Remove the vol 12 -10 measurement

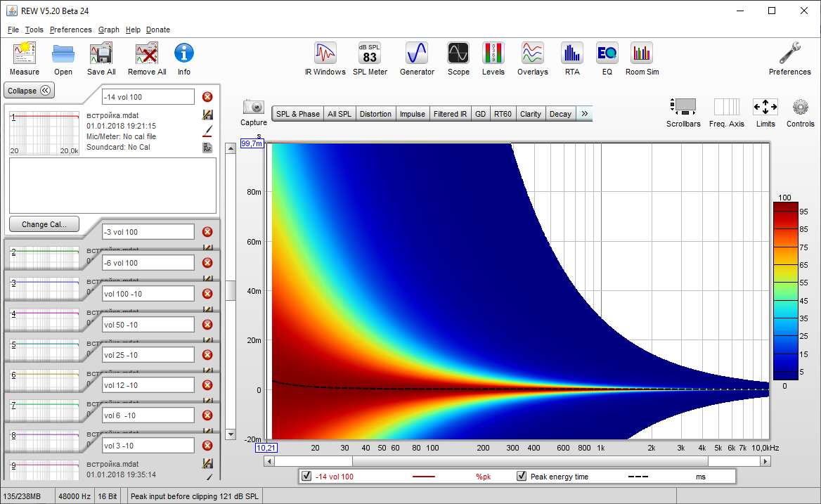(207, 385)
